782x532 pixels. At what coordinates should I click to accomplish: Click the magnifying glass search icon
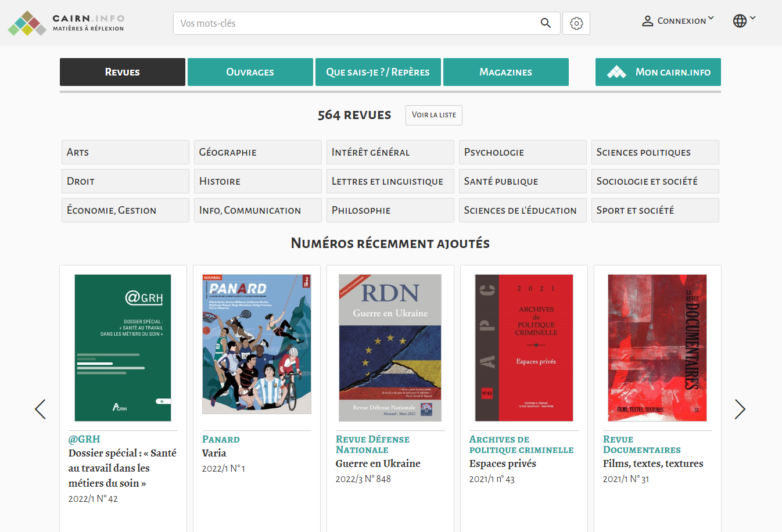point(545,23)
